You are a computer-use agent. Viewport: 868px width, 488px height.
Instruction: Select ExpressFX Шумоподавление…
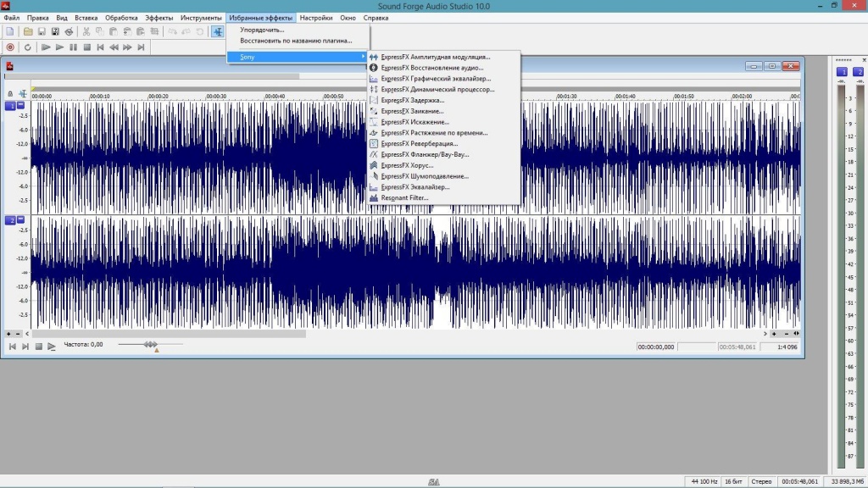pyautogui.click(x=443, y=176)
